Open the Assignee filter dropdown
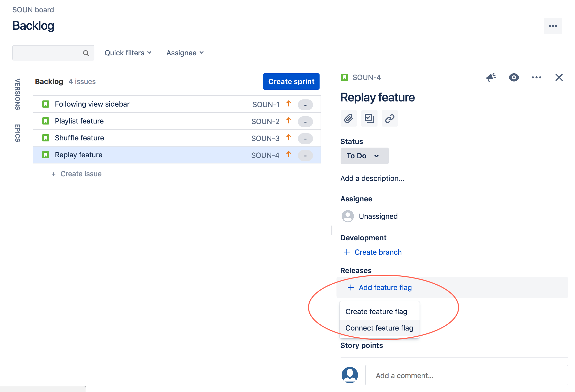575x392 pixels. click(x=184, y=53)
